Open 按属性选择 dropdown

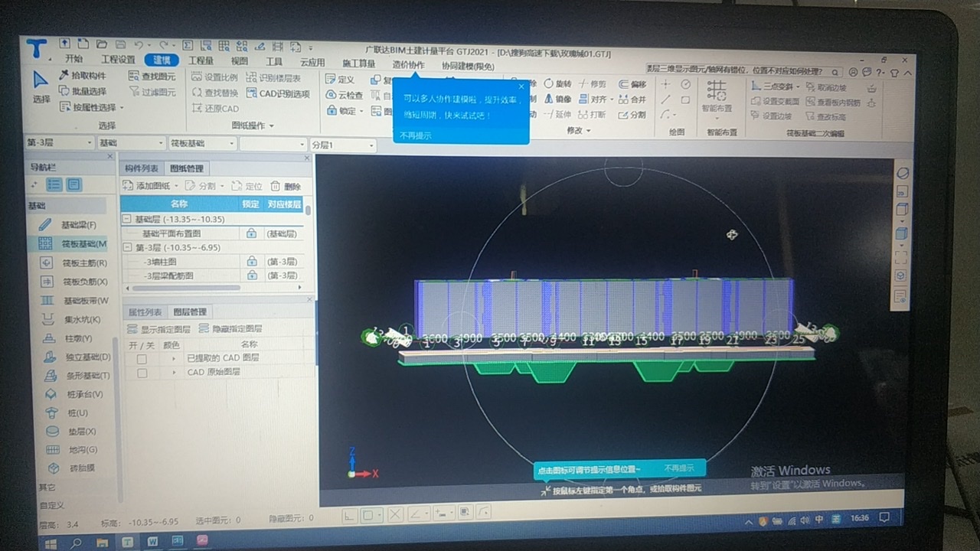(92, 107)
